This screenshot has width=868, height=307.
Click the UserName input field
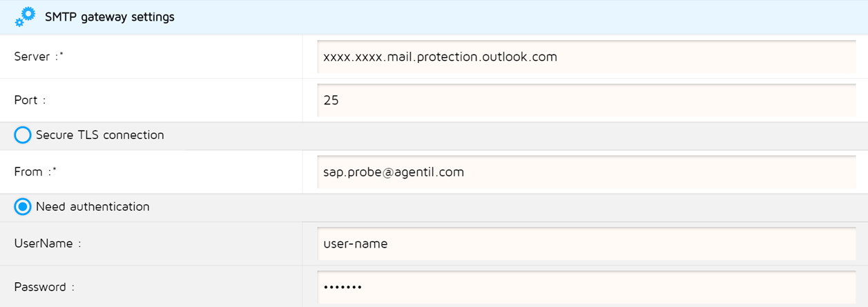586,243
